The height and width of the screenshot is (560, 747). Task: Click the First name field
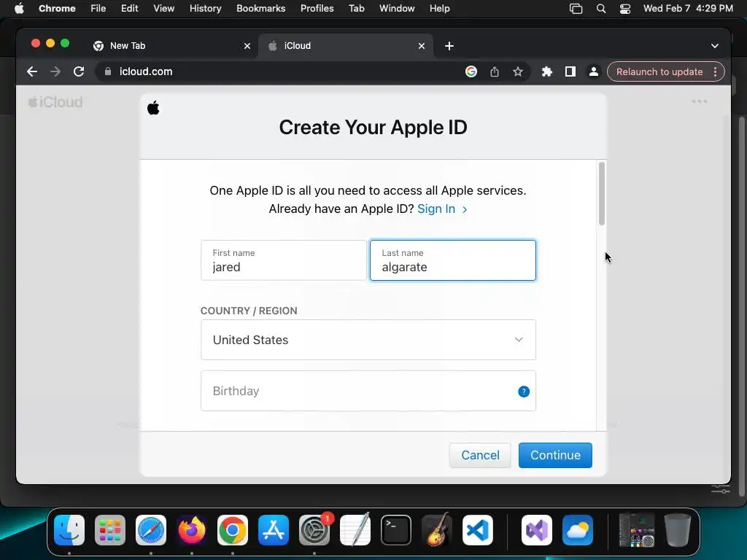(x=284, y=260)
